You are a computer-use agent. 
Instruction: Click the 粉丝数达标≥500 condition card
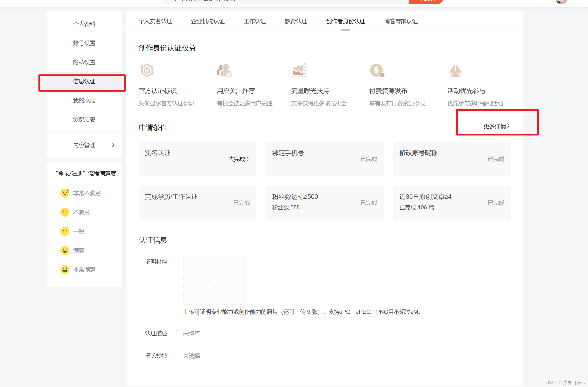point(325,203)
